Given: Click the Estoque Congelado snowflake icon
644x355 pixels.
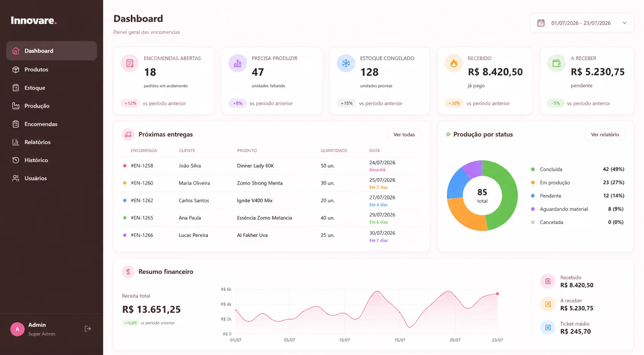Looking at the screenshot, I should 346,63.
